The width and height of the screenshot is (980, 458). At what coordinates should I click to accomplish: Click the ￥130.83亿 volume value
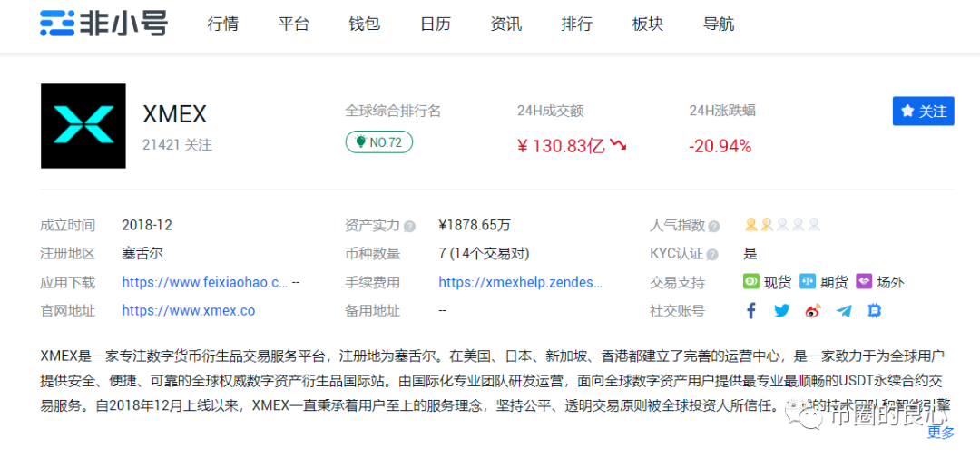click(561, 147)
